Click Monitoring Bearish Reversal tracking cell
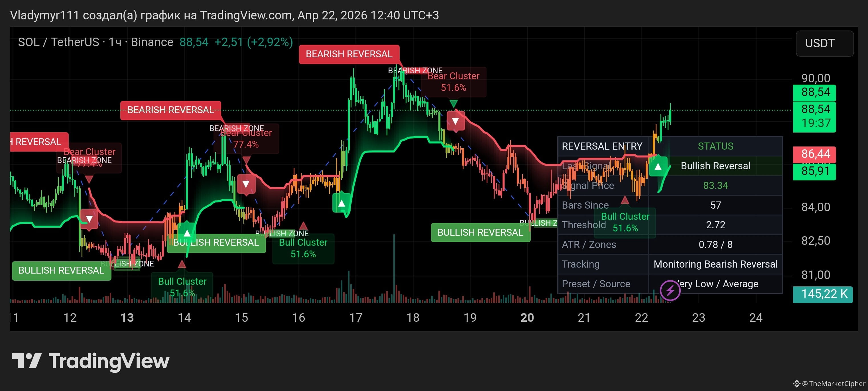 715,264
